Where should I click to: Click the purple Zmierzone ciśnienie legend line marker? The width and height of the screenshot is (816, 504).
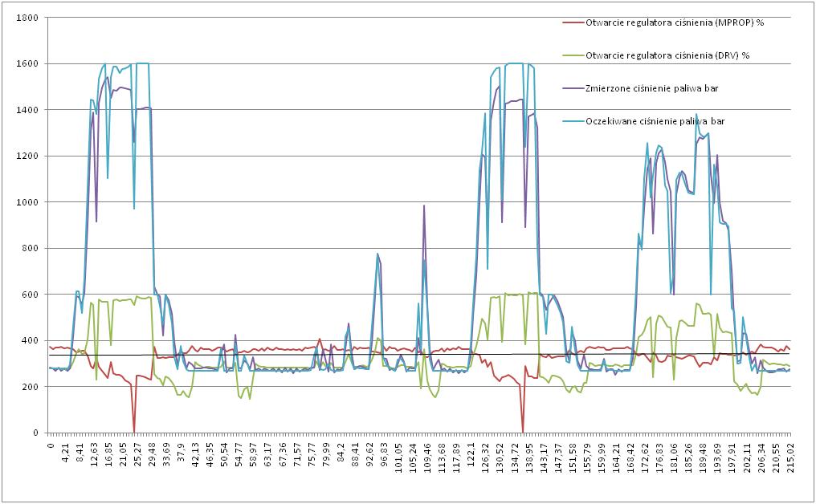pos(573,88)
